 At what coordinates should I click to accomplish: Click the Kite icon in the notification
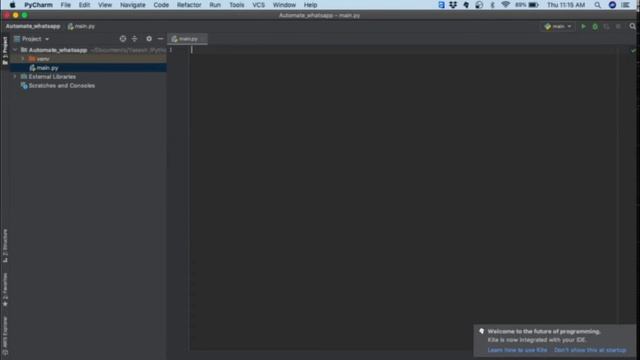tap(482, 331)
